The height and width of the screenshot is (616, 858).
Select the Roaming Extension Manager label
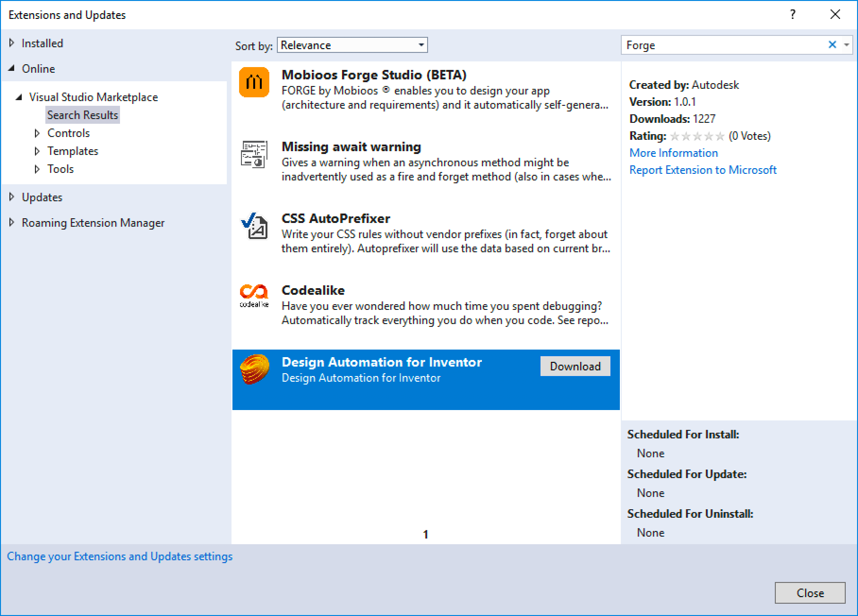tap(93, 222)
